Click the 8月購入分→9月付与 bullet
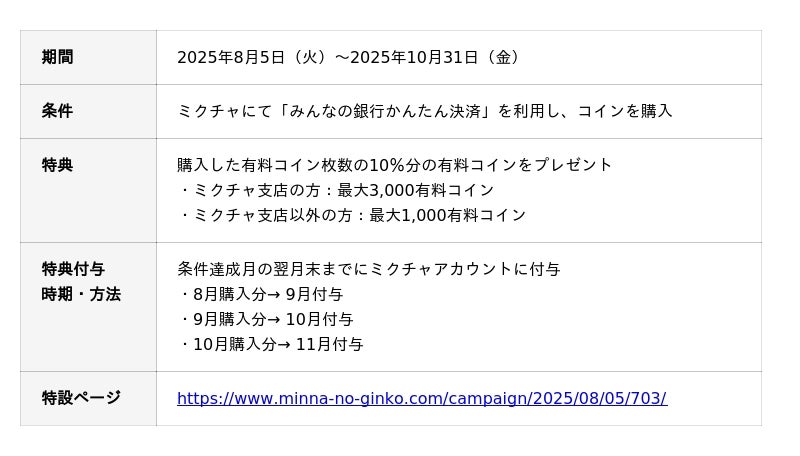800x456 pixels. tap(262, 294)
